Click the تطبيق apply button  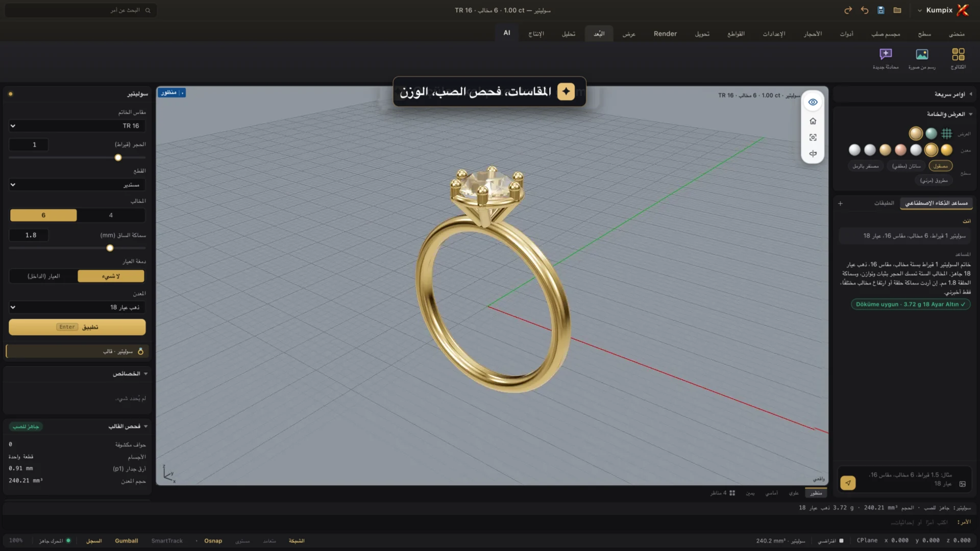77,327
